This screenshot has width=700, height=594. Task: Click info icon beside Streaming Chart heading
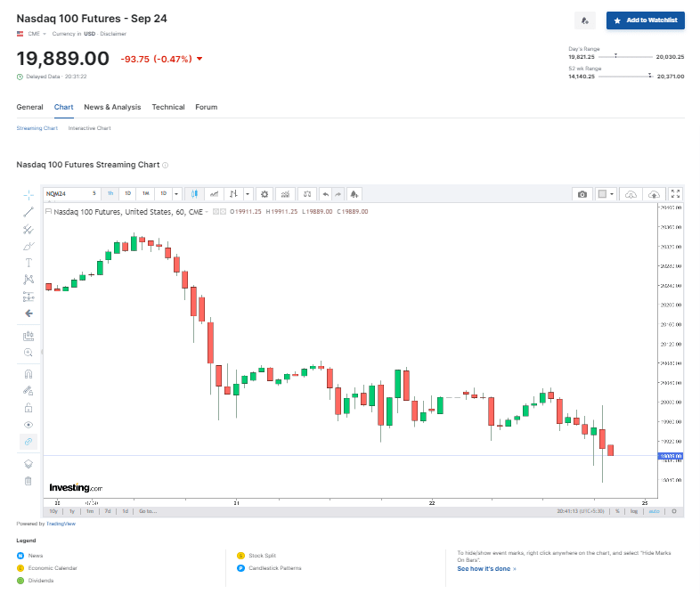165,165
